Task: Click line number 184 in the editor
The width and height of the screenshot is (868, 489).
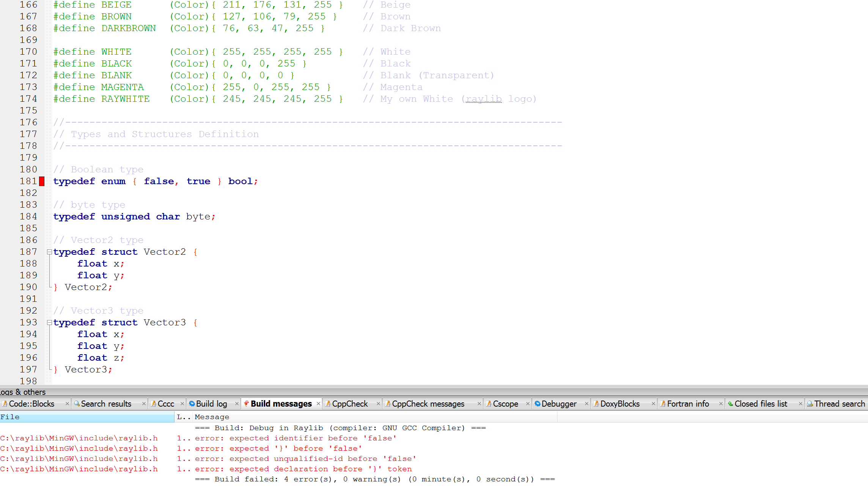Action: (28, 216)
